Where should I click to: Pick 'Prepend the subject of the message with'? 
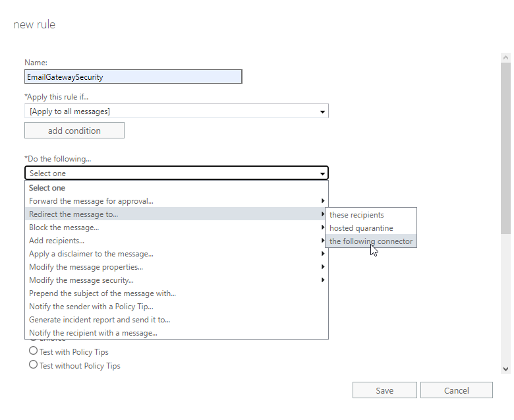coord(102,293)
